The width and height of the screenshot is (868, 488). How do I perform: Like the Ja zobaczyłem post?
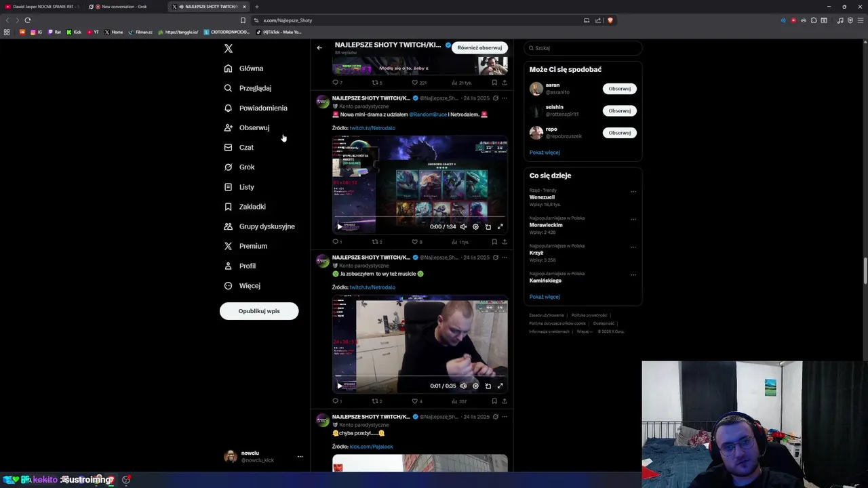pos(415,401)
